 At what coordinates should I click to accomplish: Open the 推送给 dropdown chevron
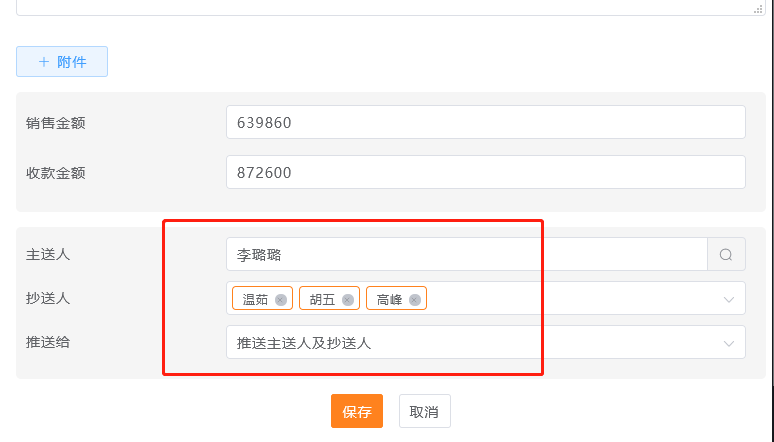(728, 343)
